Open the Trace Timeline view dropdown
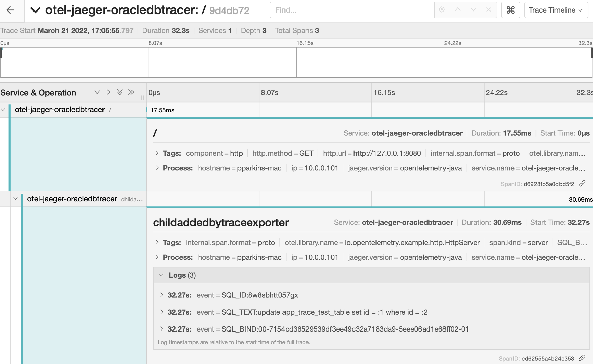This screenshot has width=593, height=364. (556, 10)
